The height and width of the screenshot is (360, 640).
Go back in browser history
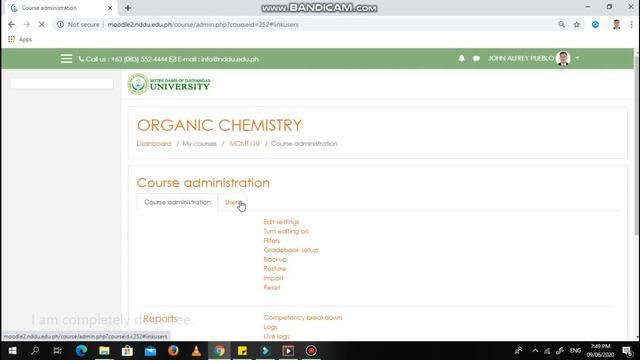11,24
